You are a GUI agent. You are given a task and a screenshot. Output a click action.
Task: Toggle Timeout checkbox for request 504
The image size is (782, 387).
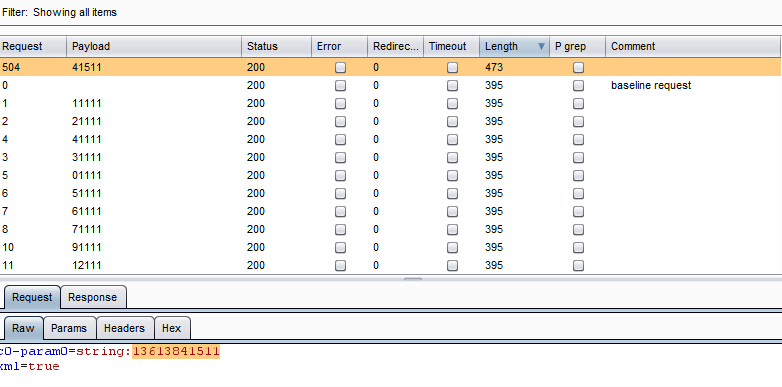pos(452,67)
